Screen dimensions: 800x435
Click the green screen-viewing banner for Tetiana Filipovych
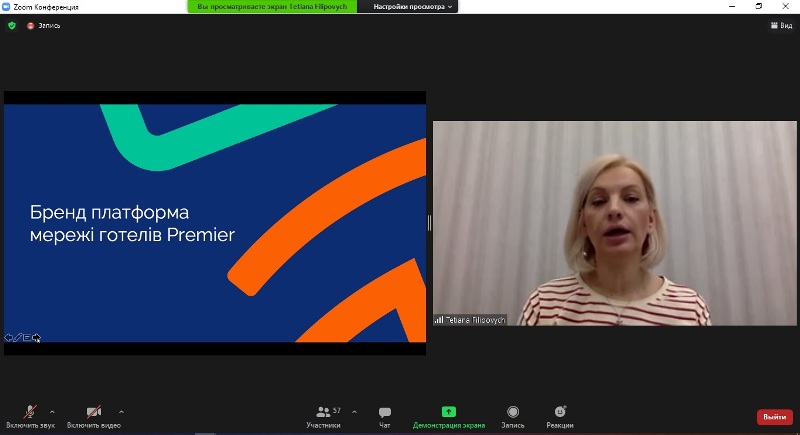[x=272, y=7]
